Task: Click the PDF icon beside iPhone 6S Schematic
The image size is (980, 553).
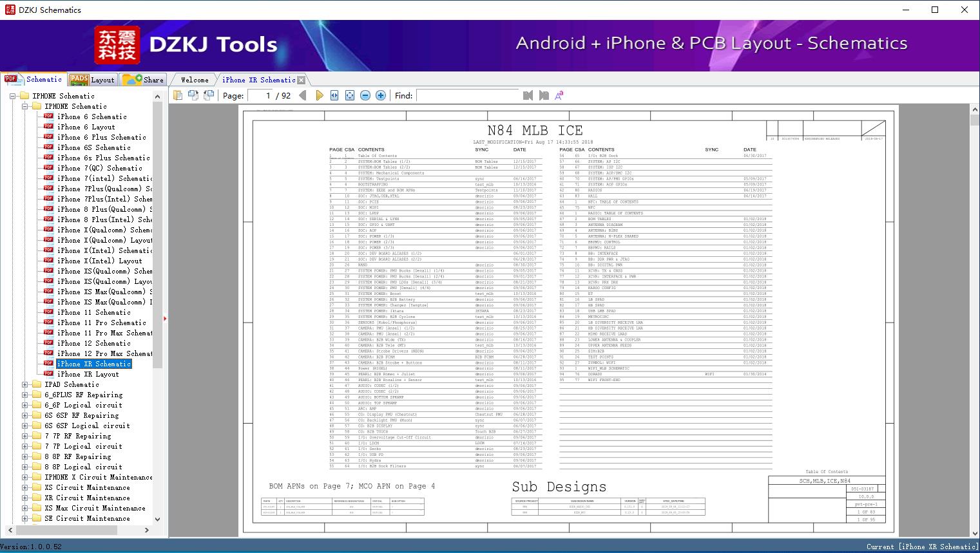Action: 49,147
